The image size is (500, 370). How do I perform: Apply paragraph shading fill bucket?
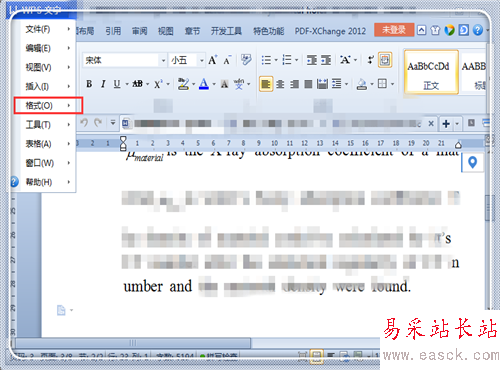[x=362, y=84]
